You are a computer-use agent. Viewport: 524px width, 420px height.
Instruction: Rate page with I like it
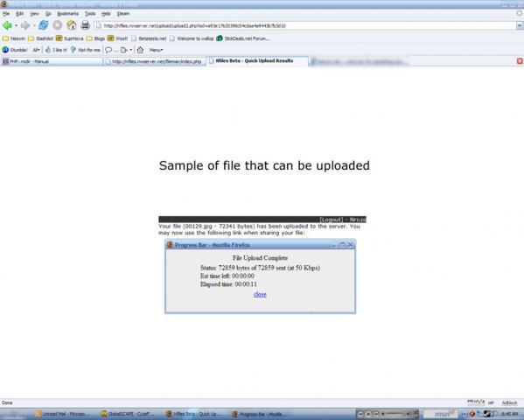click(x=56, y=50)
